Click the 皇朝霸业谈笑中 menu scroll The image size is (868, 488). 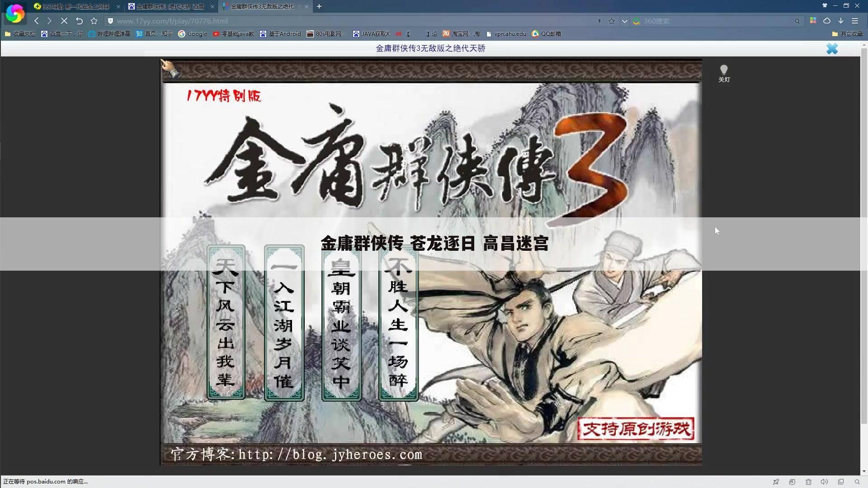click(341, 323)
